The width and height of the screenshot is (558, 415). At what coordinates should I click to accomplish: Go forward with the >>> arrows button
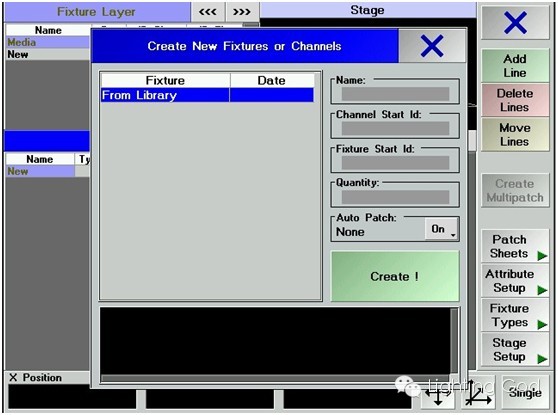[x=242, y=12]
